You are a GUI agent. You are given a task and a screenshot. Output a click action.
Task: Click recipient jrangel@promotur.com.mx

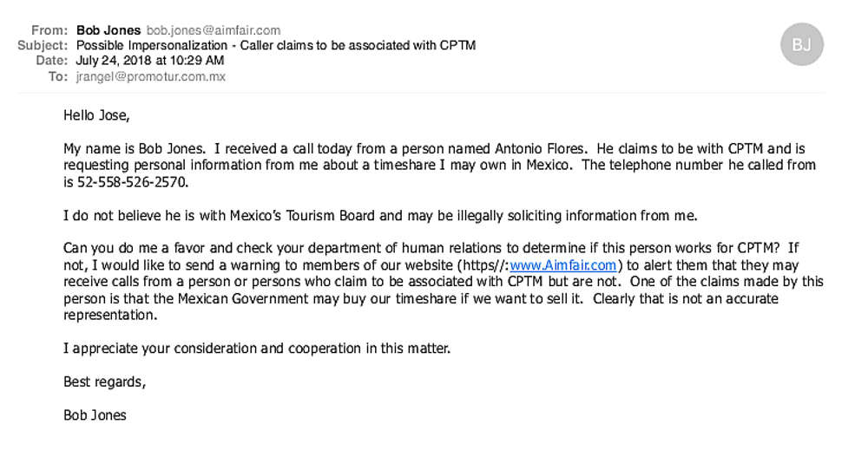coord(151,76)
